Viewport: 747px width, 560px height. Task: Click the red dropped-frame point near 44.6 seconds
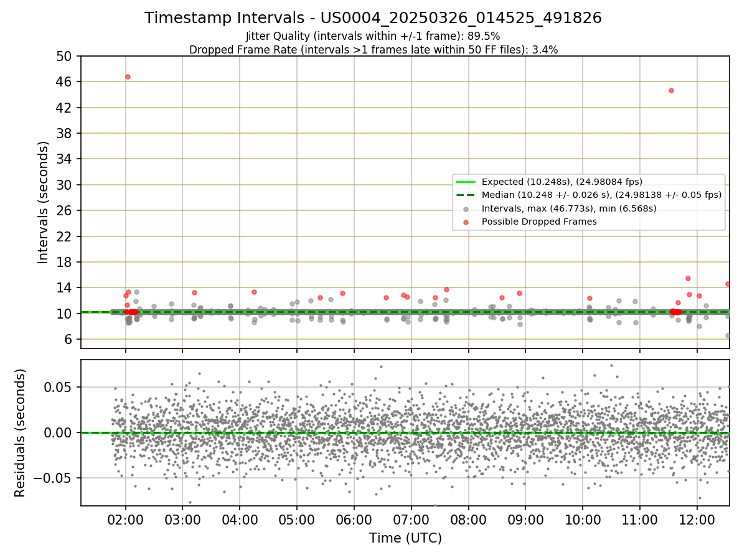(671, 90)
